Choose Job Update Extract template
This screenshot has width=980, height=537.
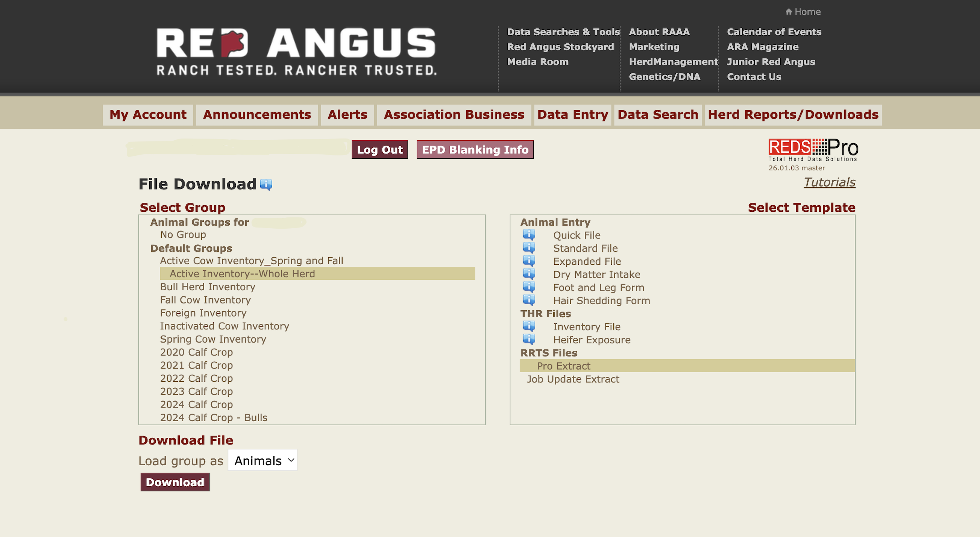pos(573,379)
